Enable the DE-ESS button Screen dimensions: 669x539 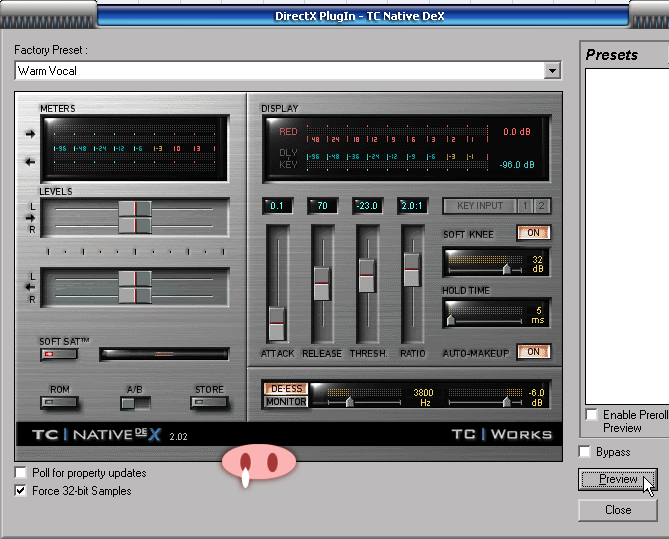[x=286, y=389]
